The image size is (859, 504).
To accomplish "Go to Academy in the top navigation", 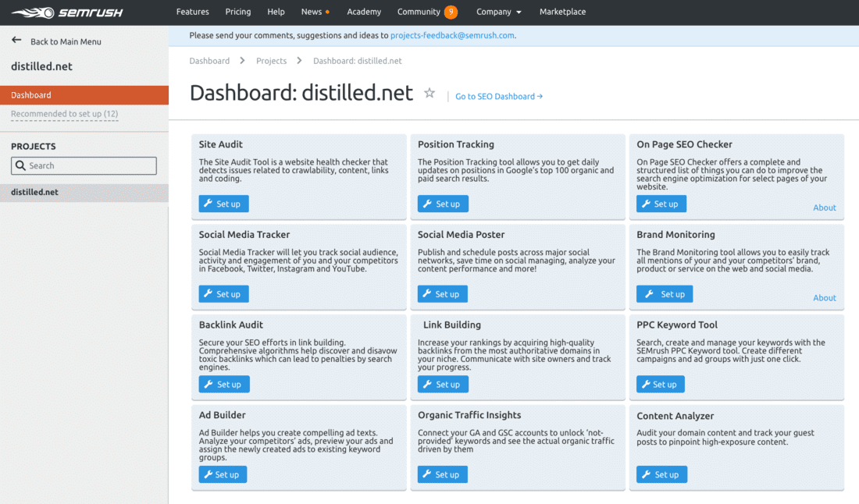I will click(x=364, y=12).
